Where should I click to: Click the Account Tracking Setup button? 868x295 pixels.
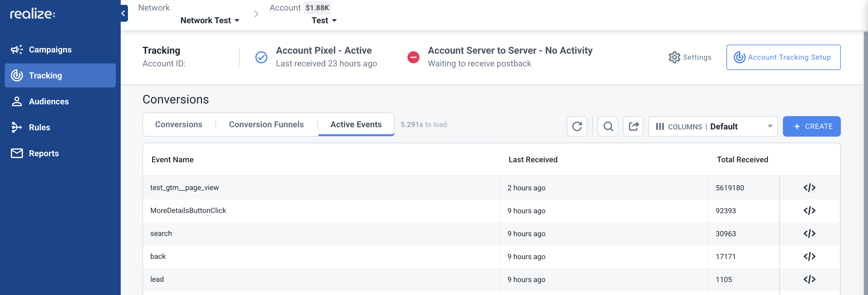tap(783, 57)
